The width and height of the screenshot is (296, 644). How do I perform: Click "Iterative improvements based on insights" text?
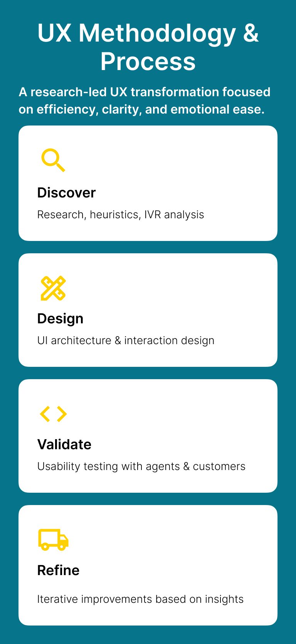tap(140, 599)
